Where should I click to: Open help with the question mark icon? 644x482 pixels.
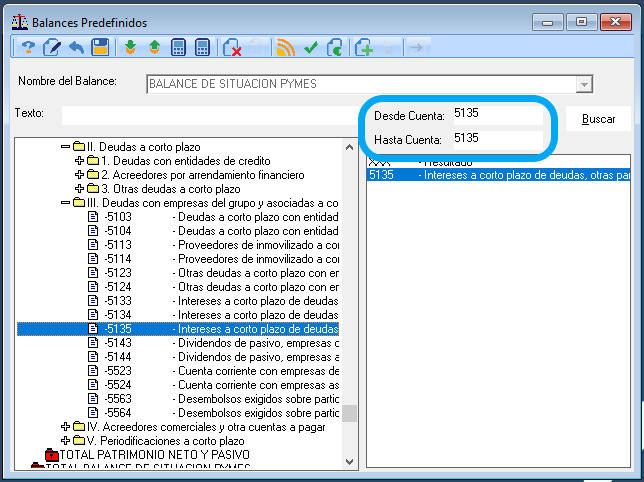[28, 47]
